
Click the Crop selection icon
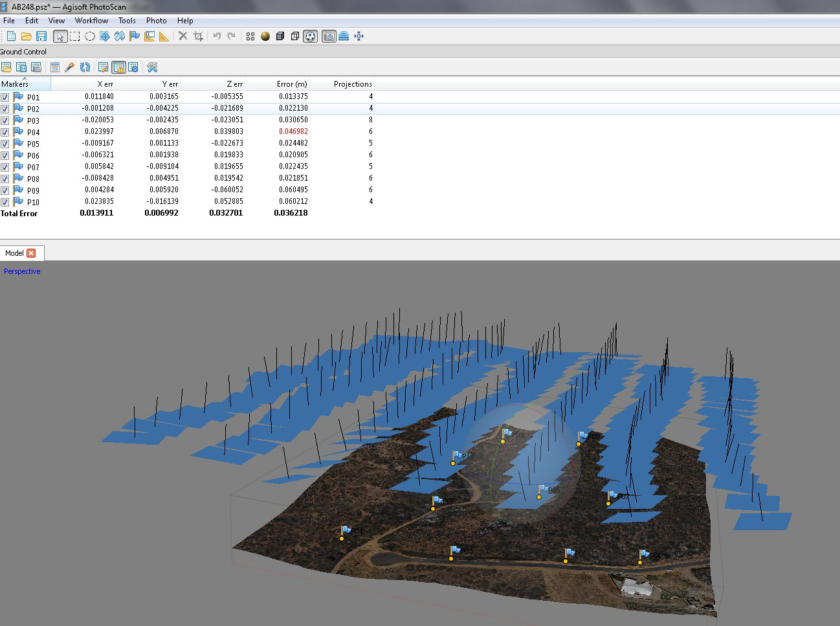[x=199, y=36]
